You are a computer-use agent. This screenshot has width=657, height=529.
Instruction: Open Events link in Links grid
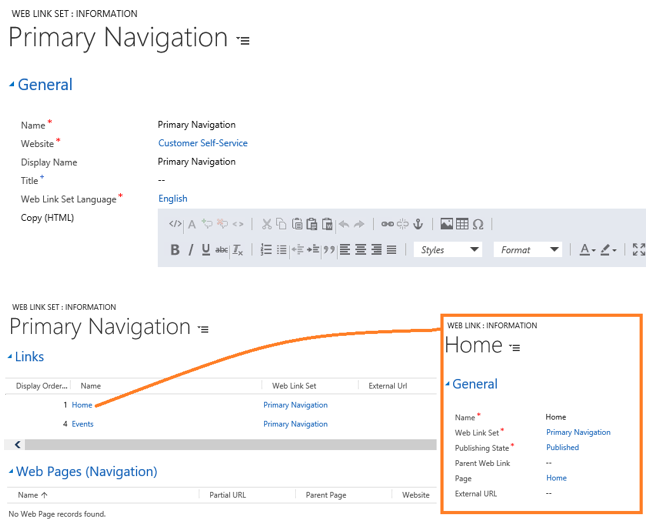click(83, 424)
